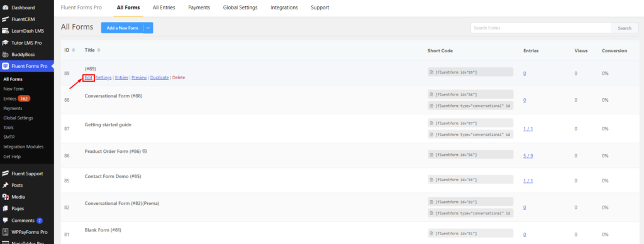The height and width of the screenshot is (244, 644).
Task: Open entries 1 / 1 for Contact Form Demo
Action: 528,180
